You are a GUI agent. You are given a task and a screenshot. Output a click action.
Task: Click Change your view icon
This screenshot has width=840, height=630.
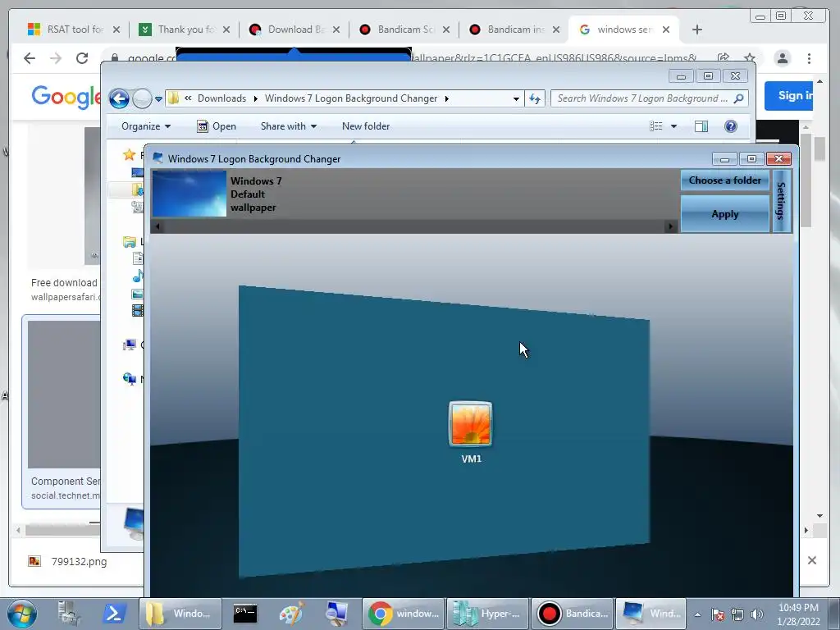coord(656,126)
